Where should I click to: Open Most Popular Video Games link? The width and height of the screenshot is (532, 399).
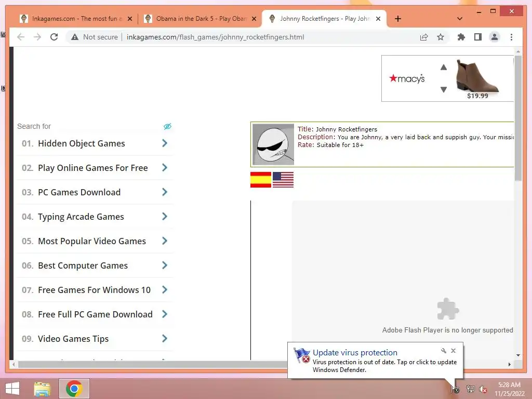tap(92, 241)
